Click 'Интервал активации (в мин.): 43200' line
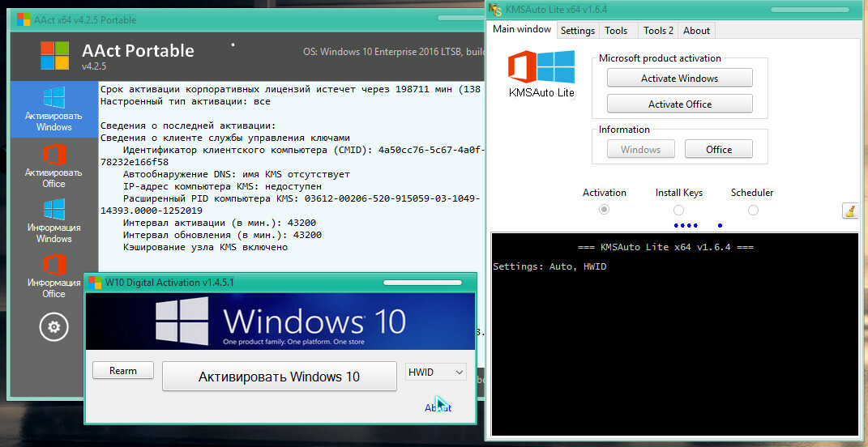The height and width of the screenshot is (447, 868). [220, 223]
